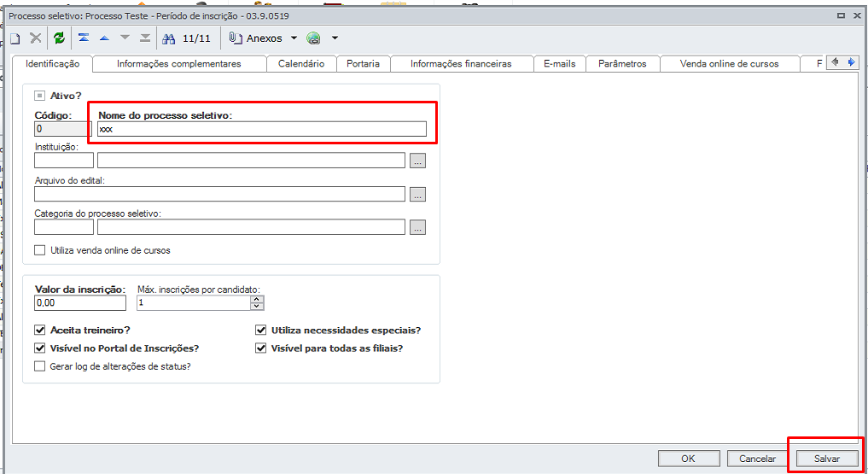Check Gerar log de alterações de status?
868x474 pixels.
(39, 366)
